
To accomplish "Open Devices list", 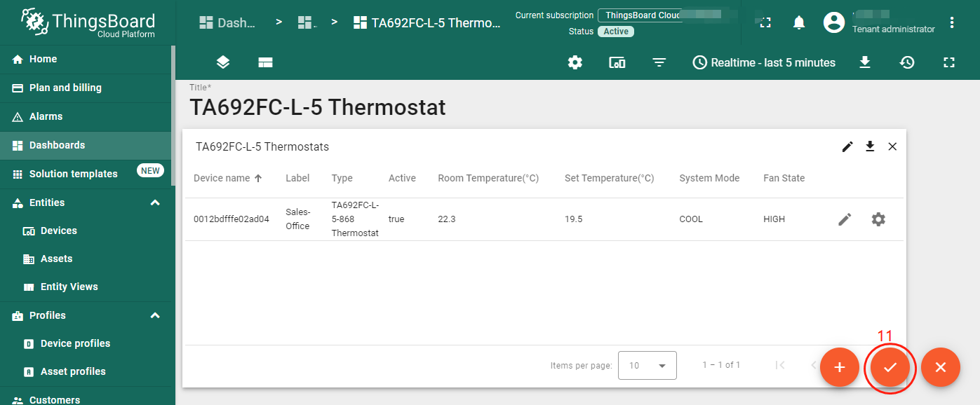I will click(86, 231).
